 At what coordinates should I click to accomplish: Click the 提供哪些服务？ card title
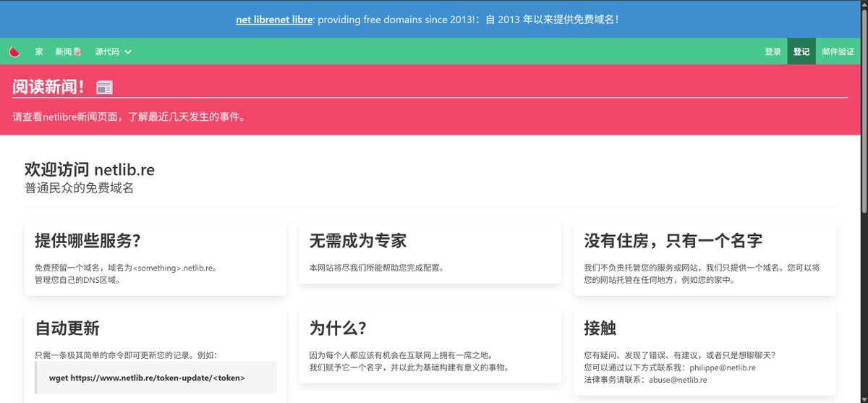click(88, 240)
